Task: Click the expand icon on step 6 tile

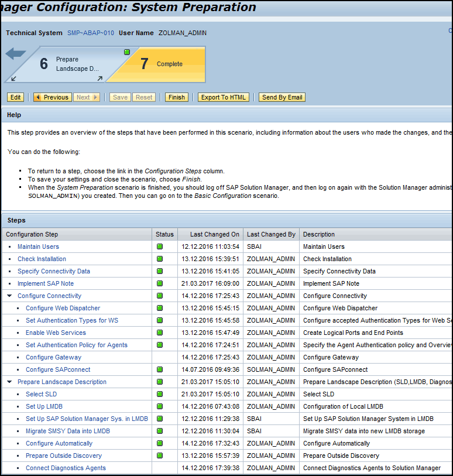Action: (x=99, y=78)
